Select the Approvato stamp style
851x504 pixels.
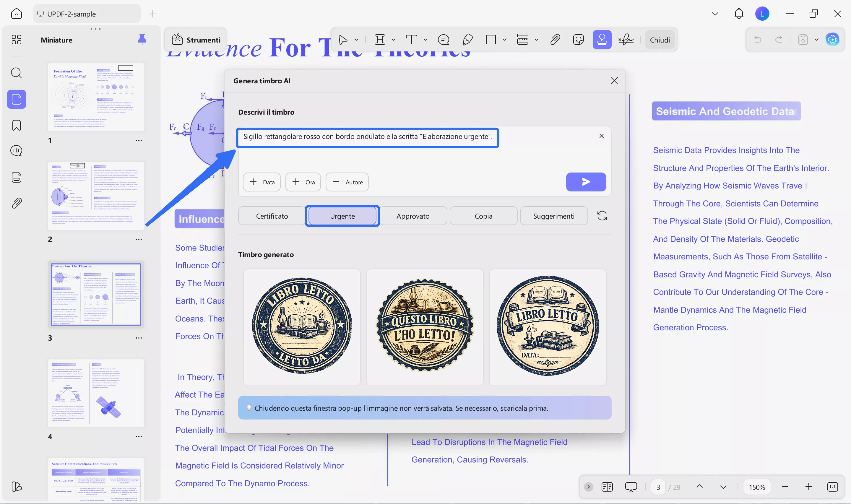pos(413,216)
